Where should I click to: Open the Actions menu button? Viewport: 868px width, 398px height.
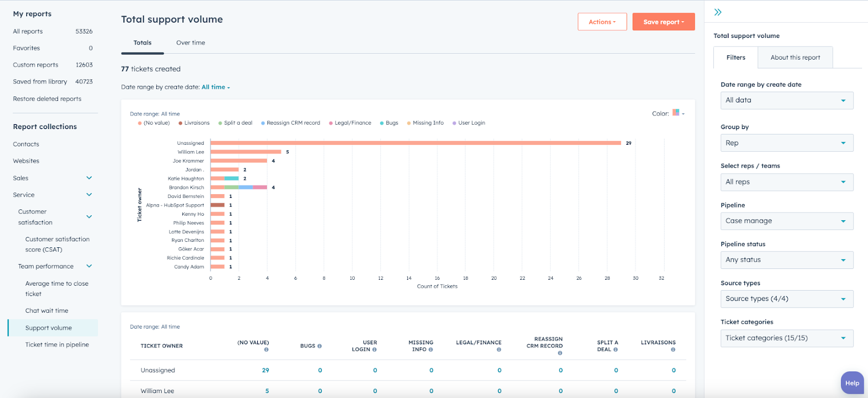(602, 22)
